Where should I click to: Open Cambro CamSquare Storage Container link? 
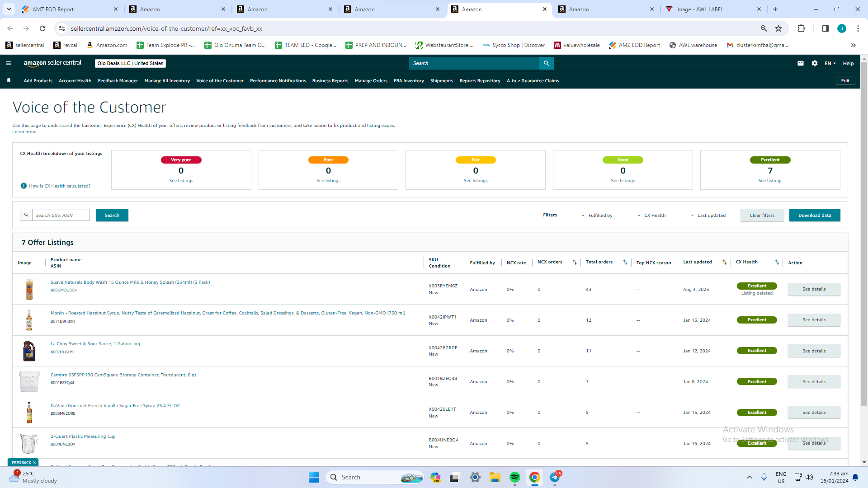pos(124,375)
